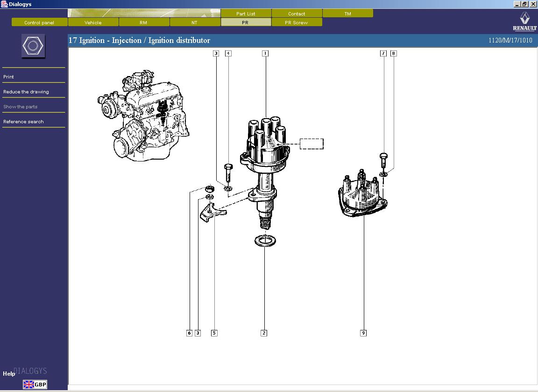Open the TM tab

(347, 14)
